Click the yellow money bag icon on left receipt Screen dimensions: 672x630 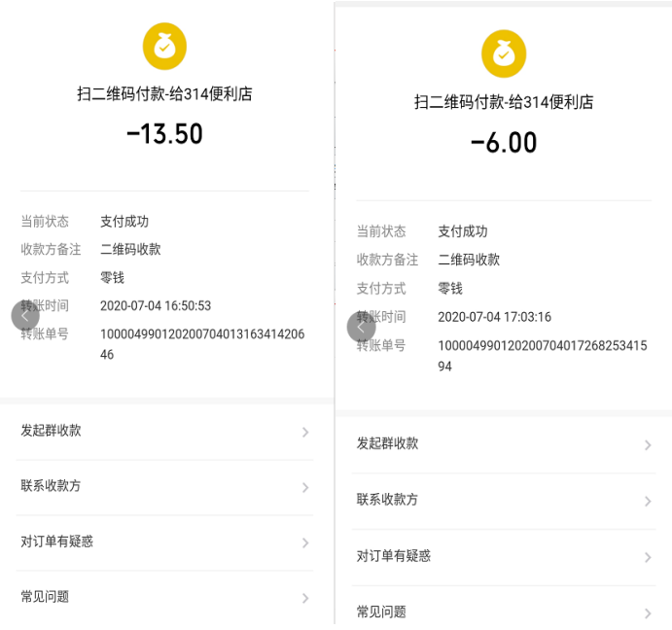[164, 44]
